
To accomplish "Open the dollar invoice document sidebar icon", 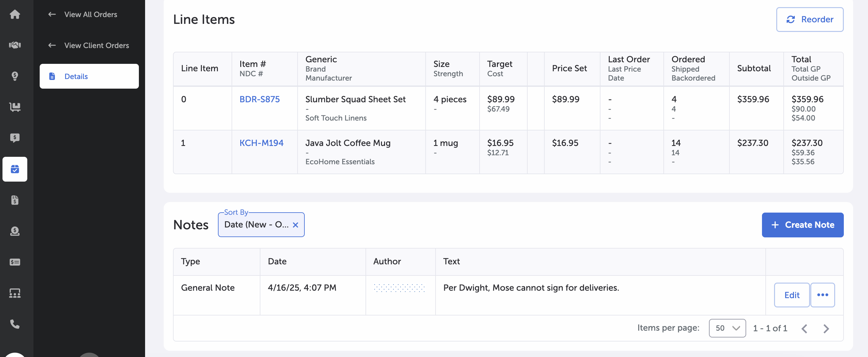I will click(15, 200).
